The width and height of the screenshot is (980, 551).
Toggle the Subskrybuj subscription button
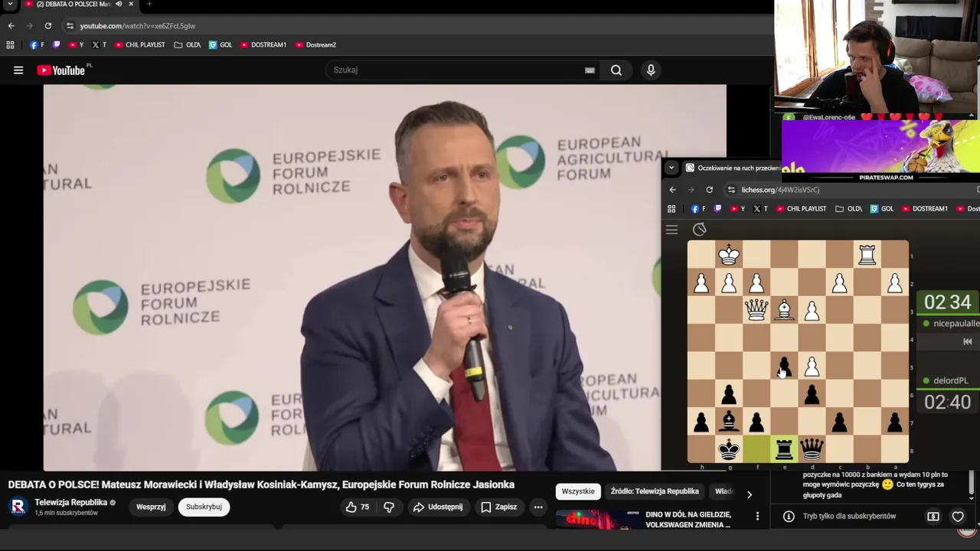click(x=204, y=507)
